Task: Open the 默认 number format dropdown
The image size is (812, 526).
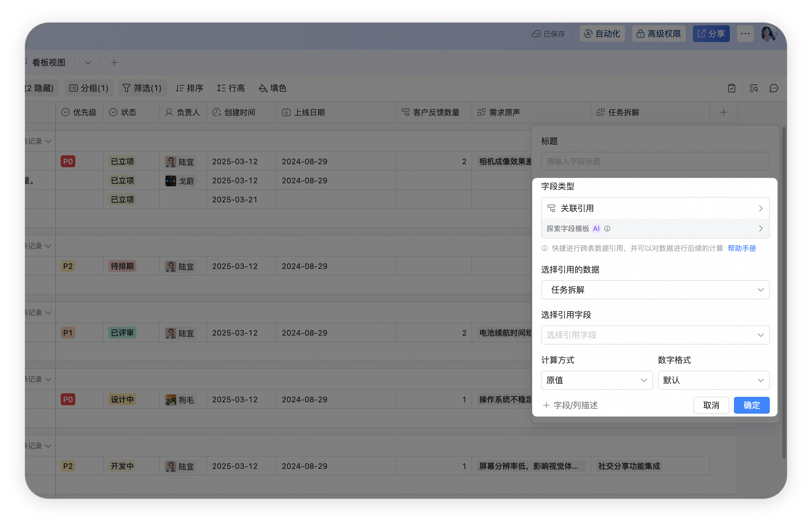Action: click(x=713, y=380)
